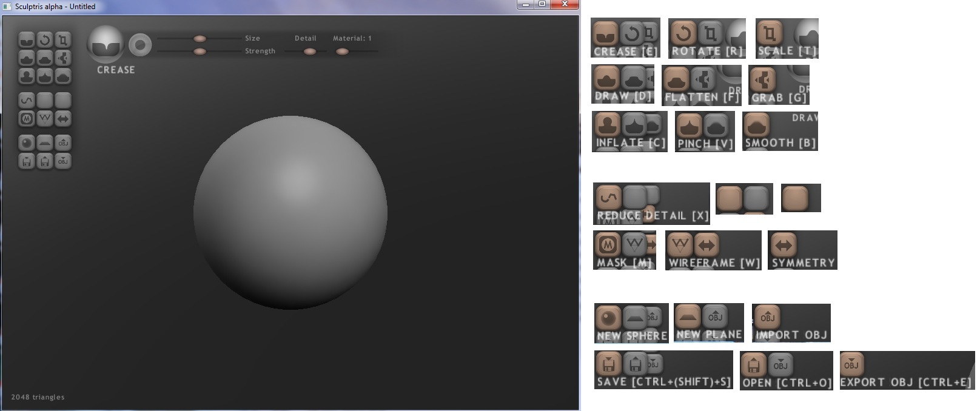
Task: Save the model with the floppy down-arrow button
Action: click(27, 161)
